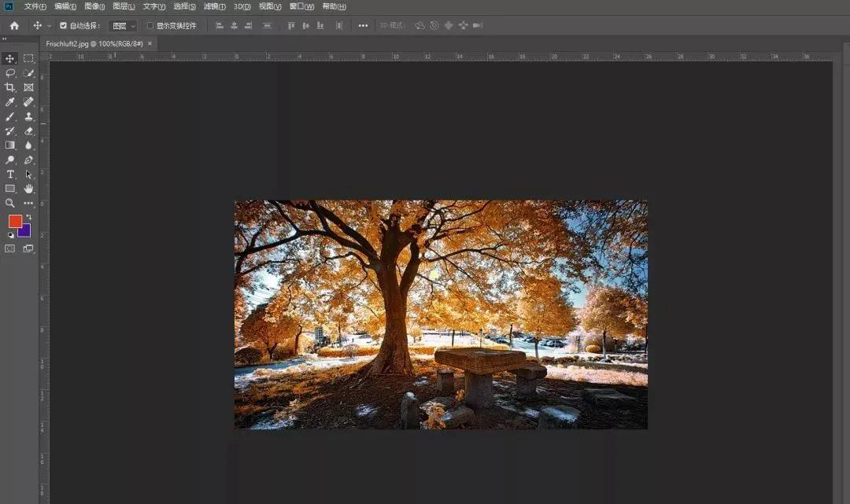Select the Lasso tool
The image size is (850, 504).
10,73
